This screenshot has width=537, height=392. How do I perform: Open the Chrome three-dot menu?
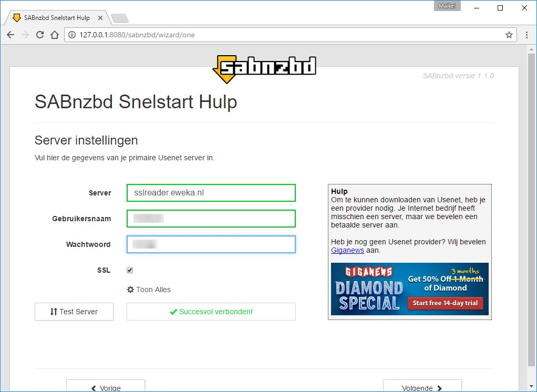(526, 35)
